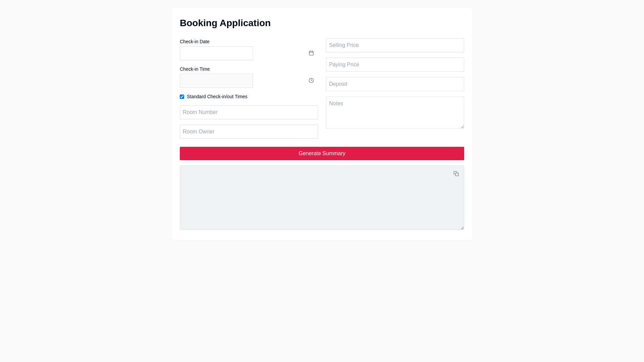Click the Notes textarea resize handle
Screen dimensions: 644x362
[462, 127]
